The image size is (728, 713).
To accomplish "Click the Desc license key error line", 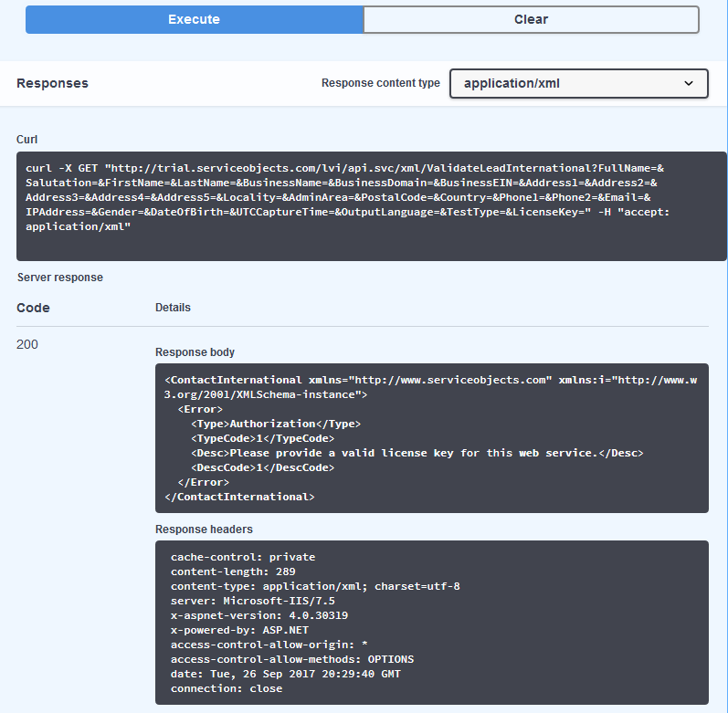I will click(417, 453).
